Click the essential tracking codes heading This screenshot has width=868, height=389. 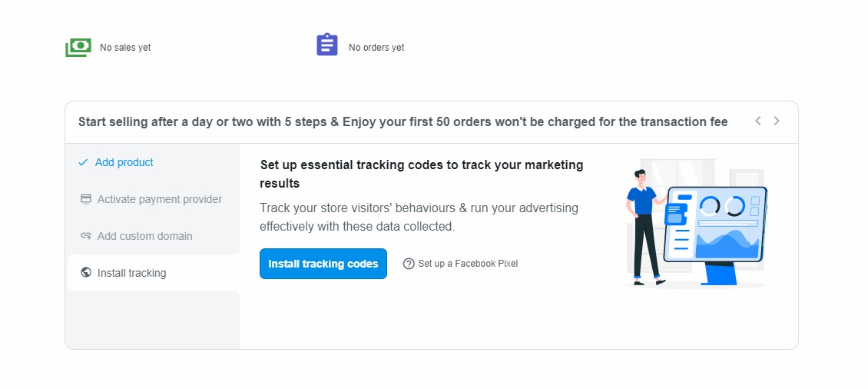click(x=422, y=174)
